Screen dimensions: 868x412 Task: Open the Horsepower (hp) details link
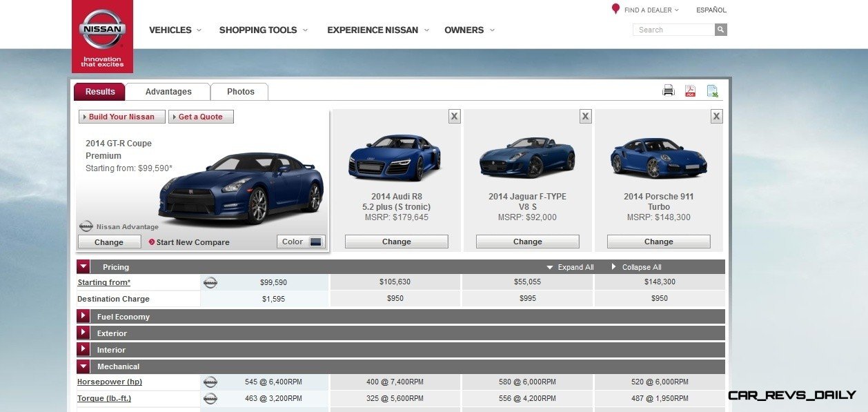click(x=110, y=382)
